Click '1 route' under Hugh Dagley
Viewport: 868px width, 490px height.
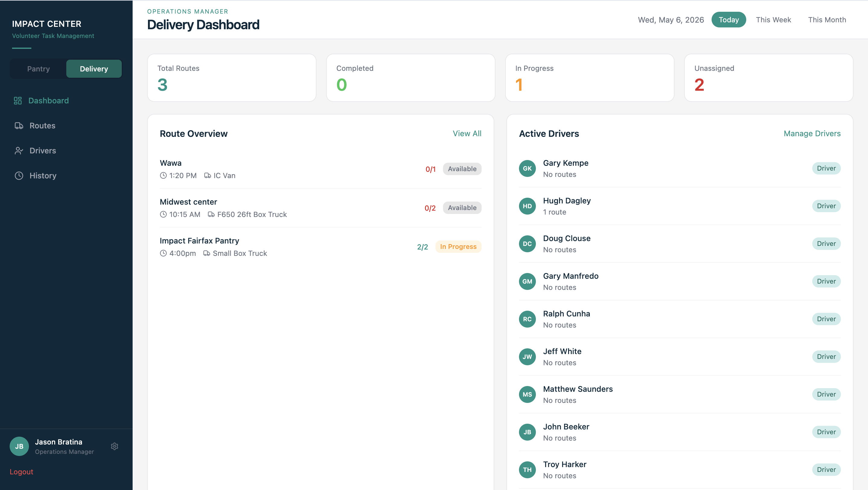coord(555,212)
